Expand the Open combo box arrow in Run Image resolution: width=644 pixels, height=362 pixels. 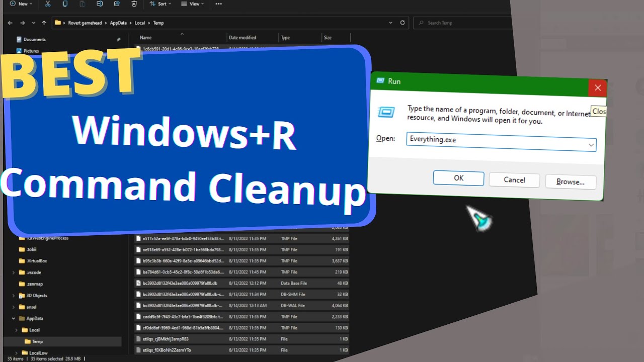click(591, 145)
